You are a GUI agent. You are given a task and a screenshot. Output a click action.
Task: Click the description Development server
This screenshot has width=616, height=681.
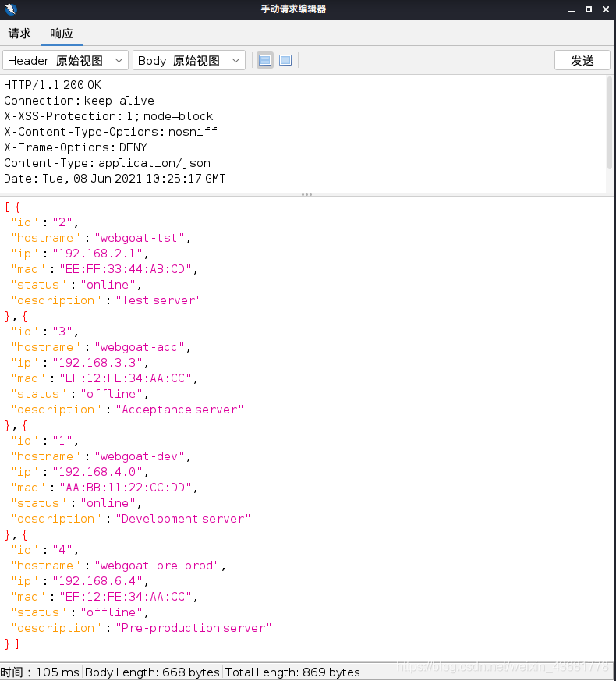coord(183,519)
